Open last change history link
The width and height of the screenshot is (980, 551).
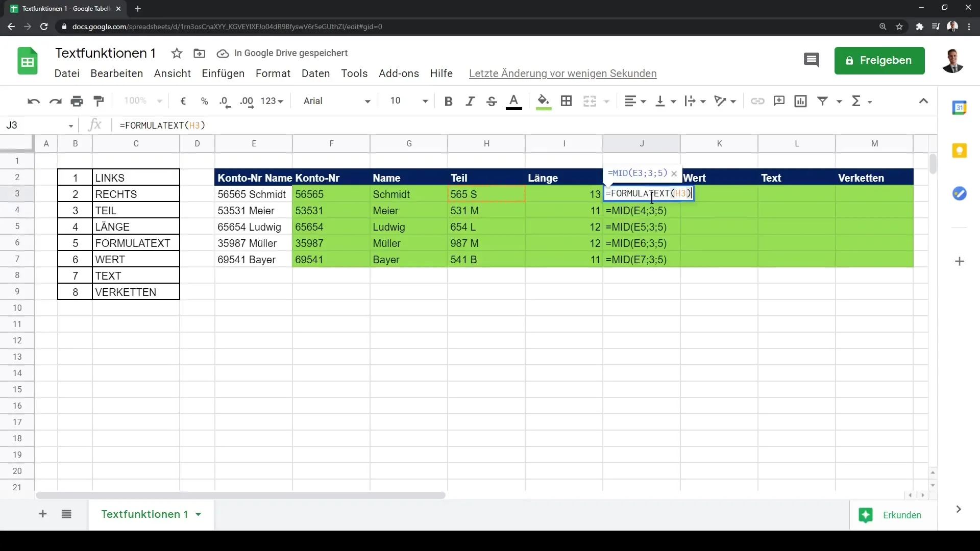tap(562, 73)
